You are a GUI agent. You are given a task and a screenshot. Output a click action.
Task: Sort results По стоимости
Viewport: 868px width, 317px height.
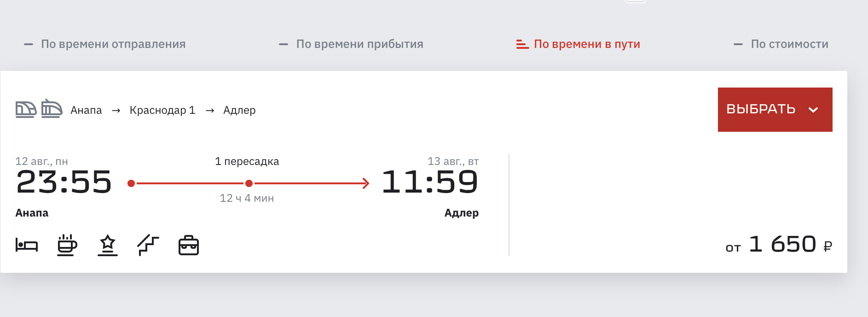tap(790, 44)
